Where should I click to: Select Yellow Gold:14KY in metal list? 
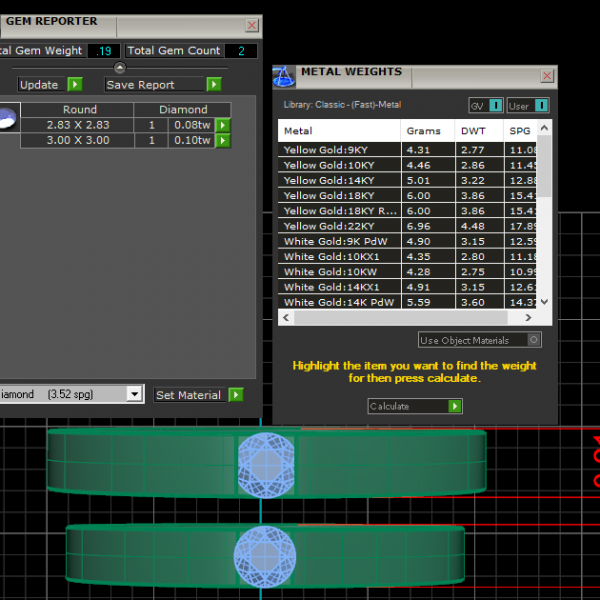340,181
